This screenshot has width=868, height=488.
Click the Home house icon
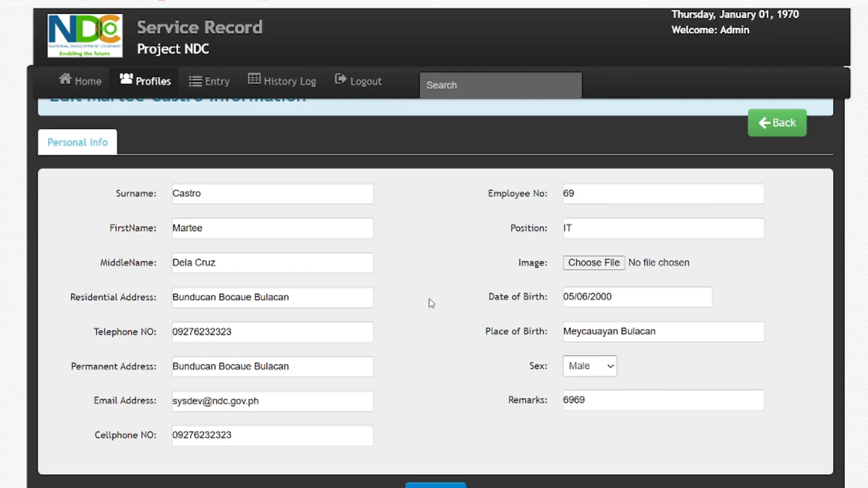pyautogui.click(x=65, y=80)
